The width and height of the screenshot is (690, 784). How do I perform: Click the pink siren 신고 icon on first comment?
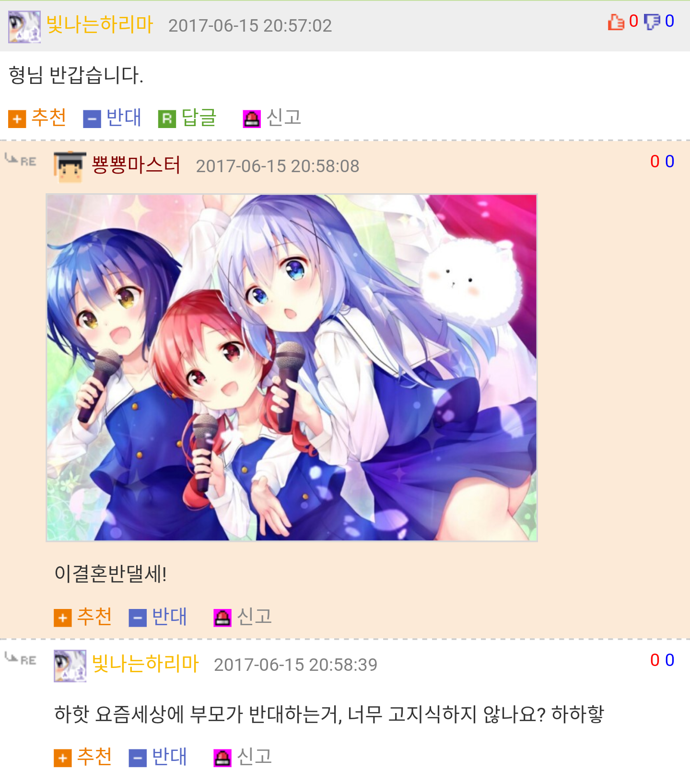click(252, 119)
